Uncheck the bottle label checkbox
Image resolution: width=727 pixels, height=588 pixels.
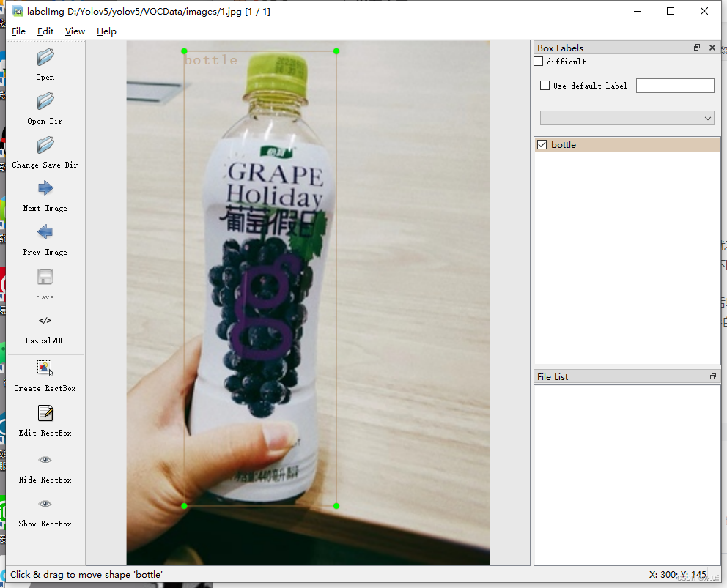click(x=542, y=144)
